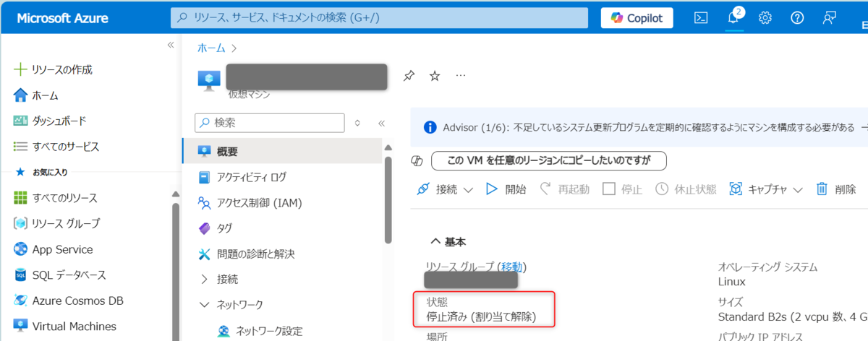Open the settings gear icon
868x341 pixels.
765,18
